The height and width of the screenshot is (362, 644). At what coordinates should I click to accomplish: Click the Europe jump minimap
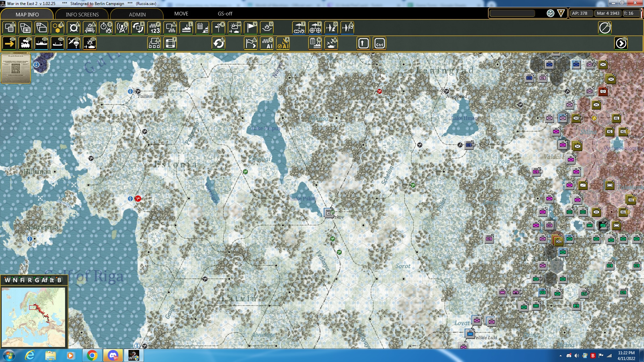(34, 317)
